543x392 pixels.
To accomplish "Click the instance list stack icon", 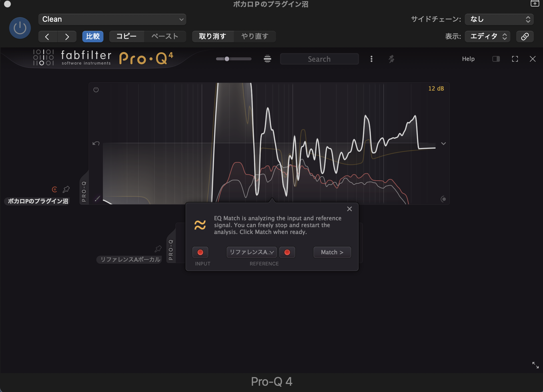I will point(267,59).
